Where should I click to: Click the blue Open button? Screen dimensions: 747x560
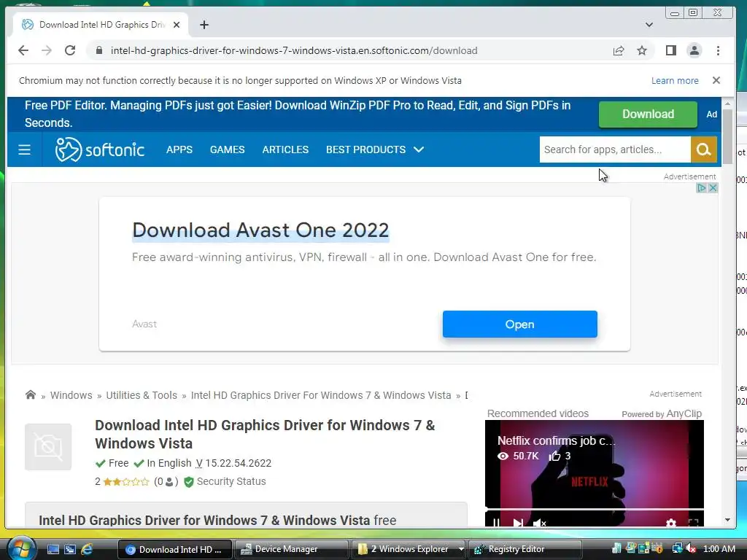tap(519, 324)
